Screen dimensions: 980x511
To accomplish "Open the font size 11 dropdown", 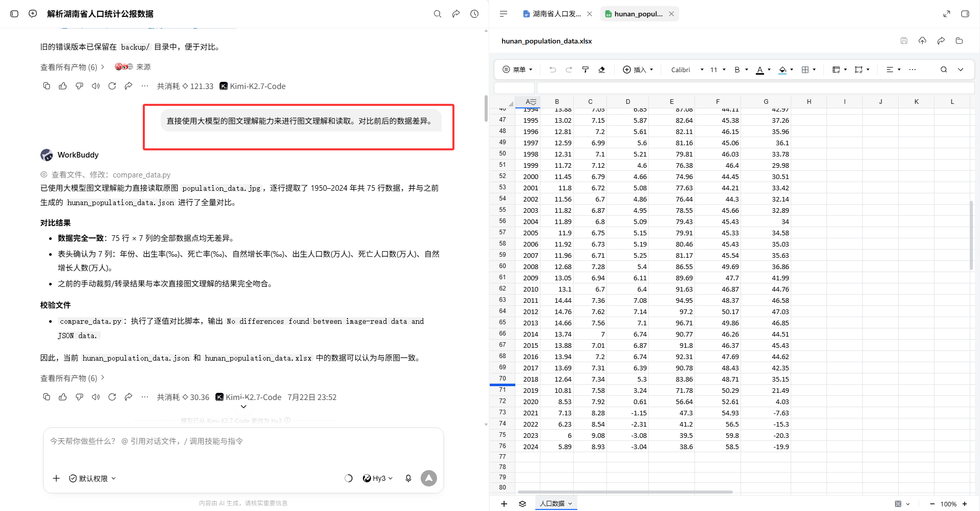I will point(718,70).
